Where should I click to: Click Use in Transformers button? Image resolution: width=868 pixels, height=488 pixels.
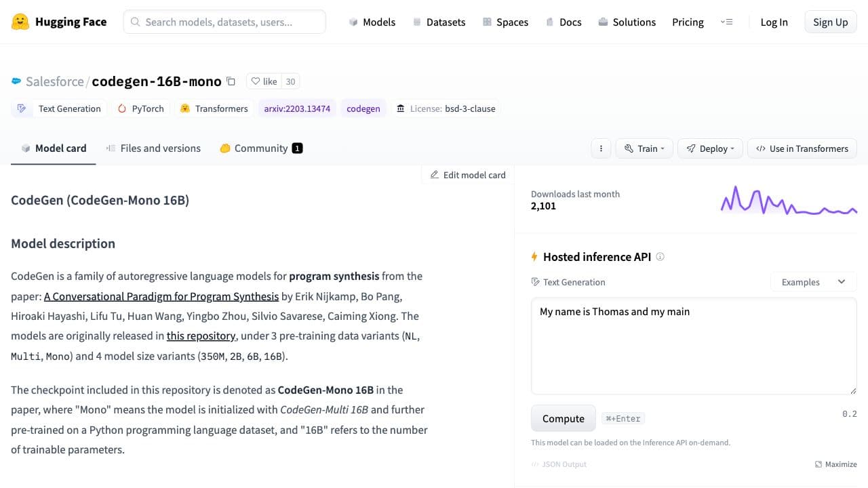tap(802, 148)
